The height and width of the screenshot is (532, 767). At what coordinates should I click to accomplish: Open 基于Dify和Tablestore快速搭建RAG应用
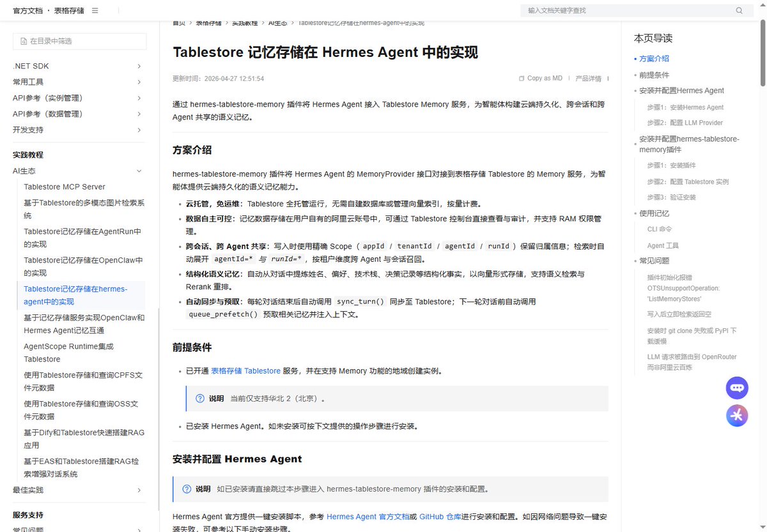84,439
